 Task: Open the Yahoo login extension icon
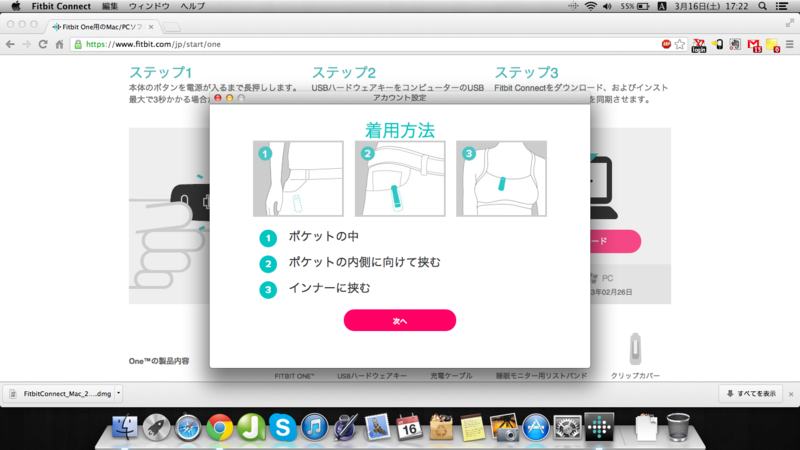click(x=698, y=45)
